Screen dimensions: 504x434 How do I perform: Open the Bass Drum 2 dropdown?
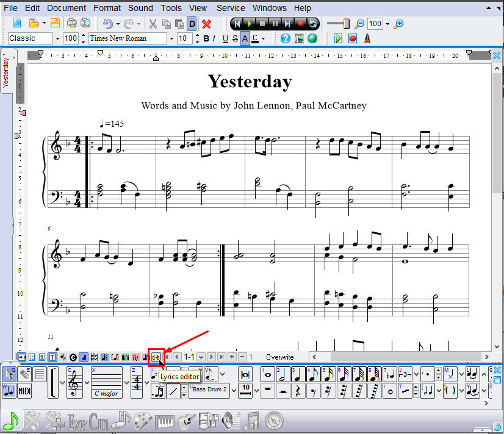[234, 391]
